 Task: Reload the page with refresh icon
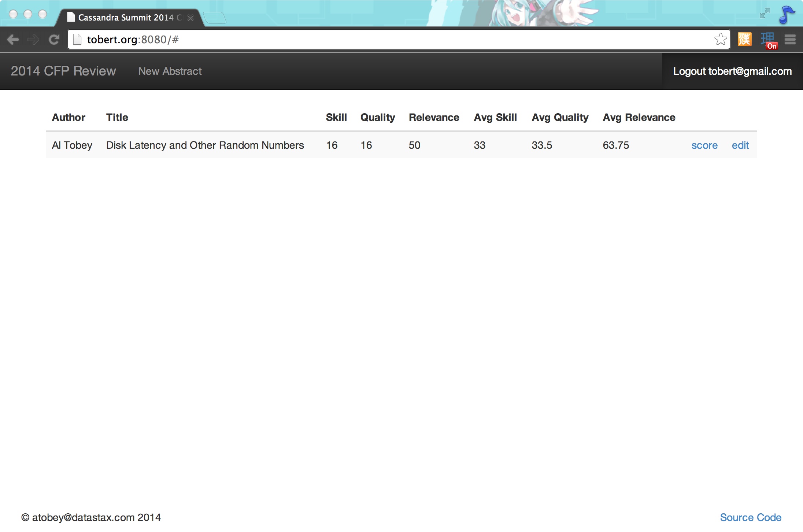click(x=54, y=40)
